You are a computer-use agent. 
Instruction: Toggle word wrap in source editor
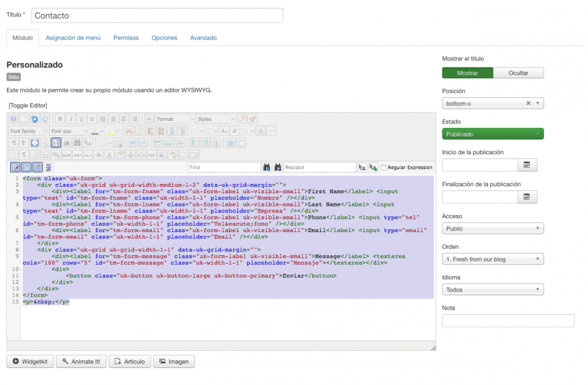point(37,167)
